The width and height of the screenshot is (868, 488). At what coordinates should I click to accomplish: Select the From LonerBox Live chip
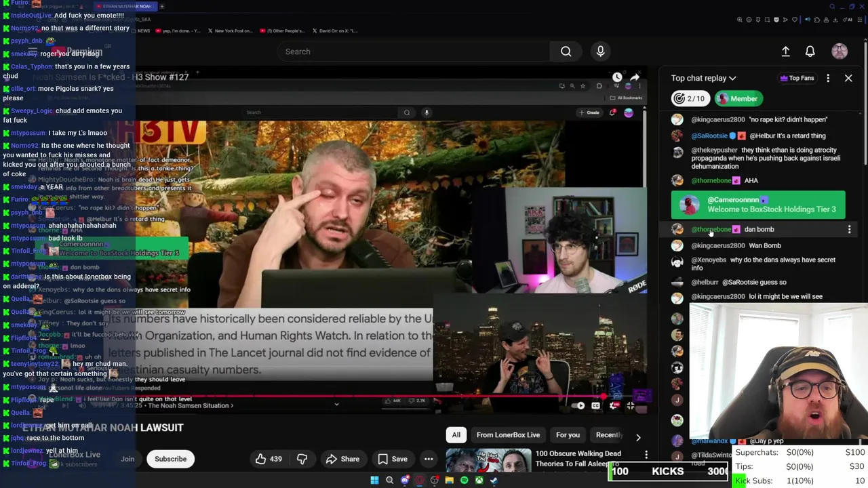pos(508,435)
